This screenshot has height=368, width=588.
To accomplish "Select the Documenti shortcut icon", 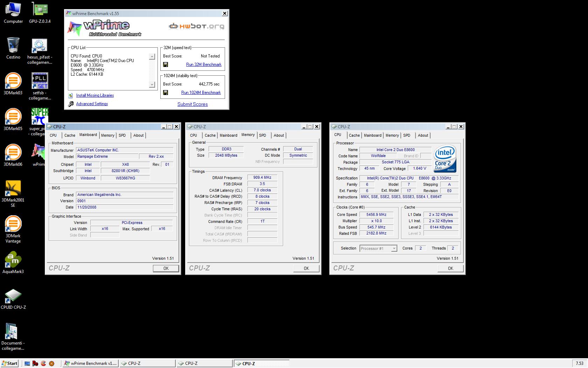I will [13, 337].
